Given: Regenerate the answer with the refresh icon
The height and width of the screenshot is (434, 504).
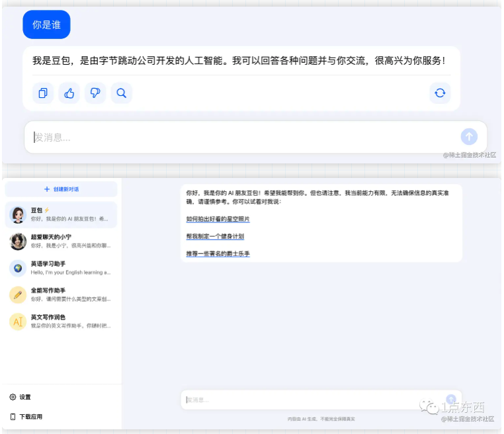Looking at the screenshot, I should [x=440, y=93].
